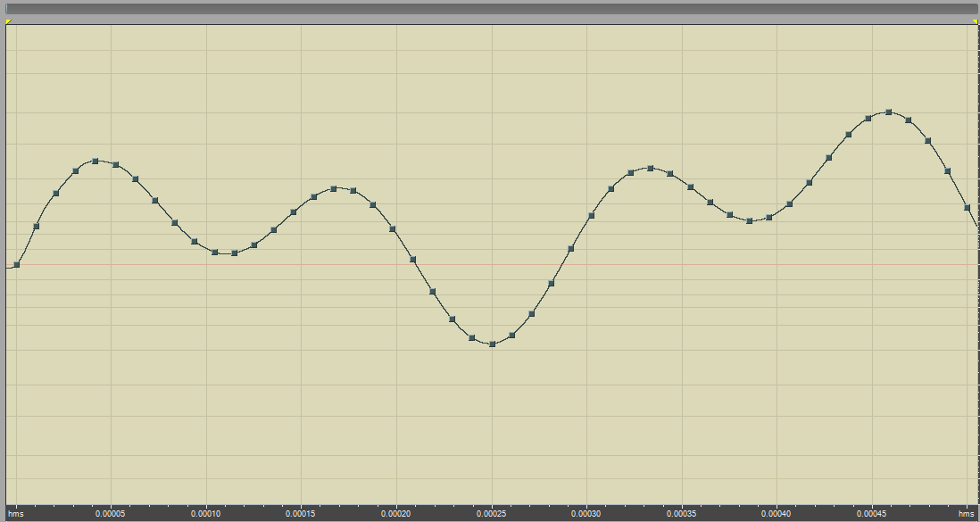
Task: Click the last sample point at the right edge
Action: pyautogui.click(x=968, y=208)
